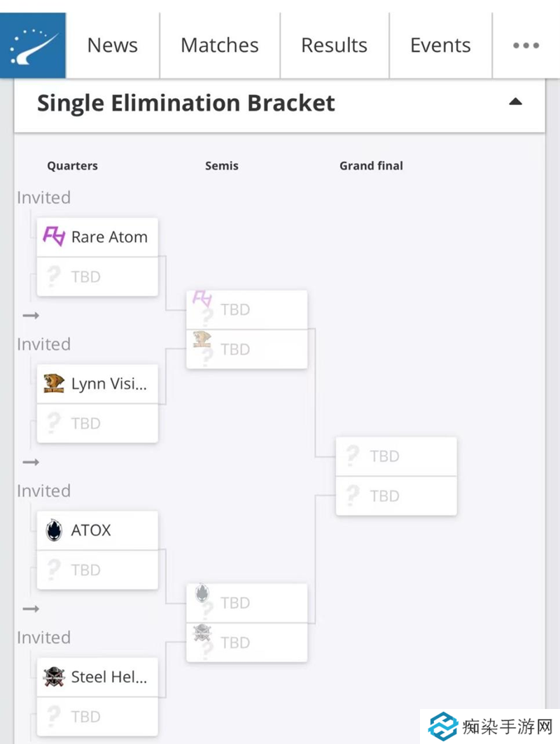Go to the Results tab
Image resolution: width=560 pixels, height=744 pixels.
334,45
